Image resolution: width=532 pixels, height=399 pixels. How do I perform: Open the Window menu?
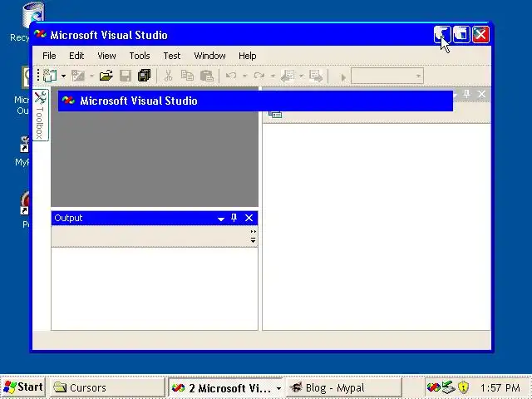(x=209, y=56)
